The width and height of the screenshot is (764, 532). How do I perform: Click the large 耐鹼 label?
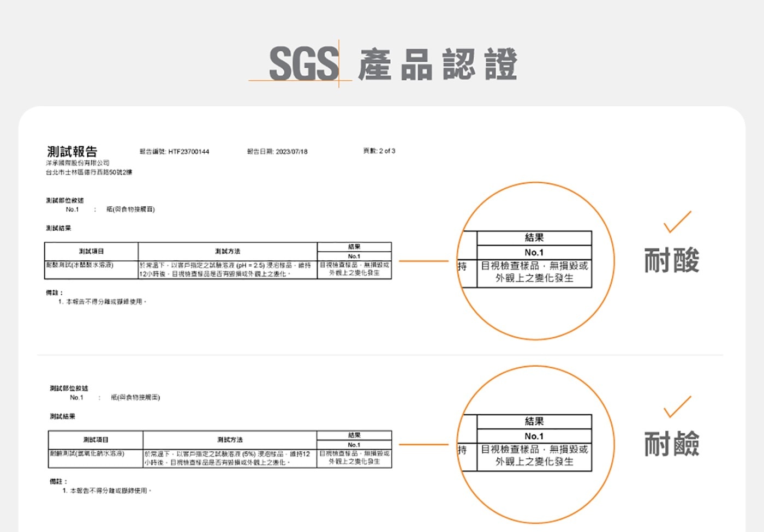point(672,444)
